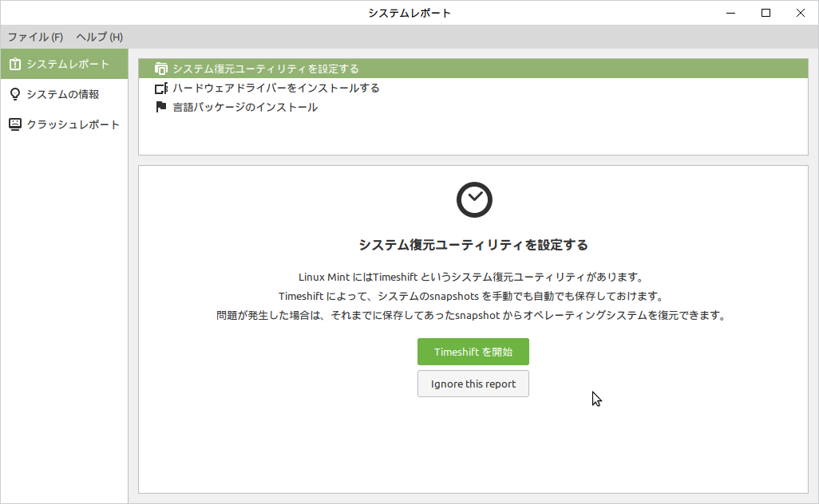
Task: Select ハードウェアドライバーをインストールする report row
Action: [x=473, y=89]
